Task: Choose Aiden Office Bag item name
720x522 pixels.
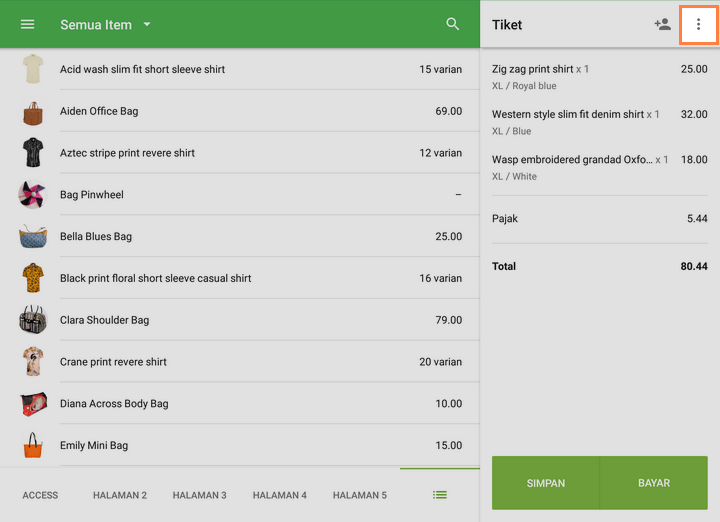Action: point(99,111)
